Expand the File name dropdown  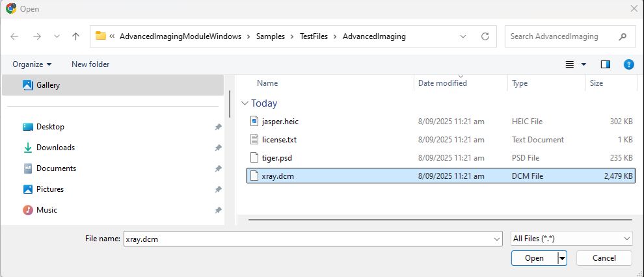[498, 239]
